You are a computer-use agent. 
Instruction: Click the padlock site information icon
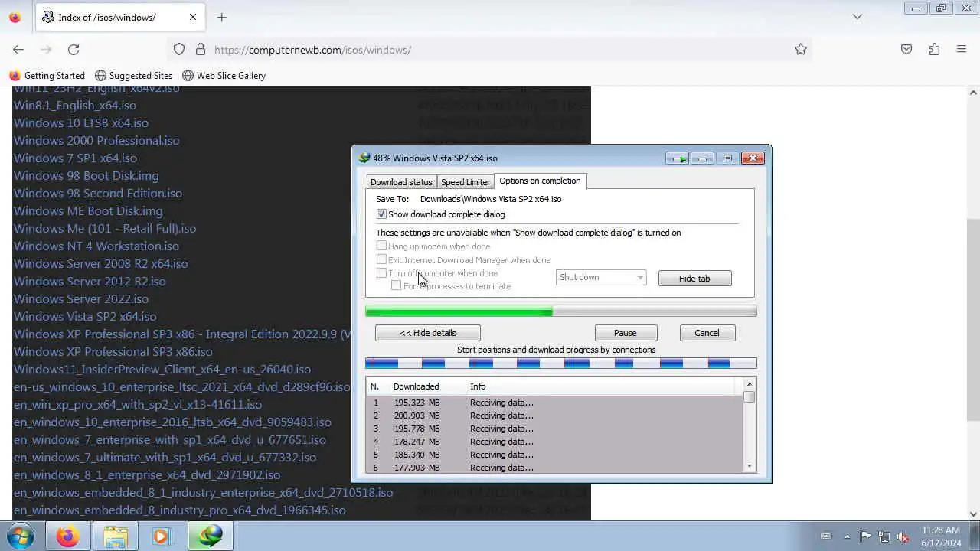[x=201, y=49]
